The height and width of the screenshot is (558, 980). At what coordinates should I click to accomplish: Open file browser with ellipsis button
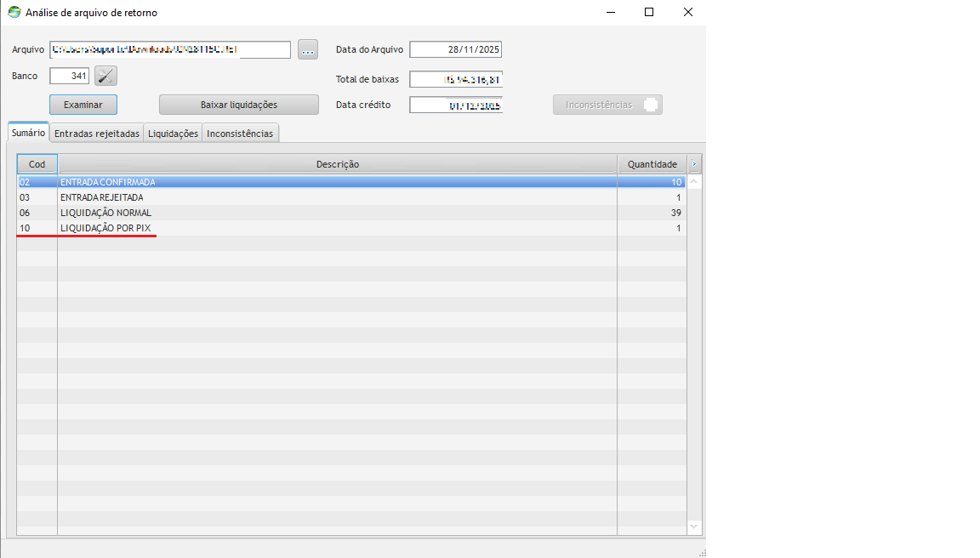click(x=308, y=49)
